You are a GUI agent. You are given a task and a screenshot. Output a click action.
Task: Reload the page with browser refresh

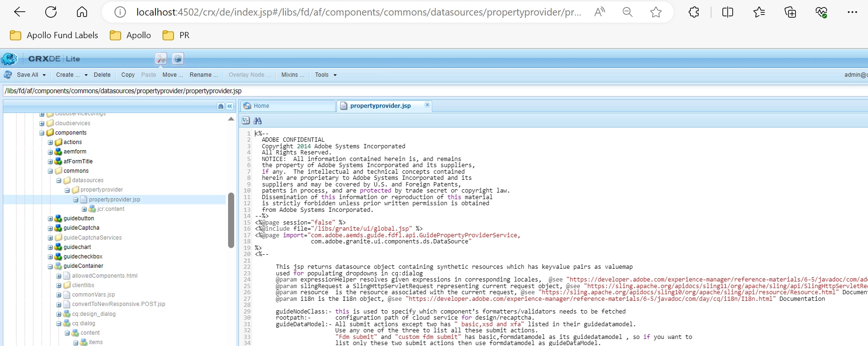click(x=51, y=12)
